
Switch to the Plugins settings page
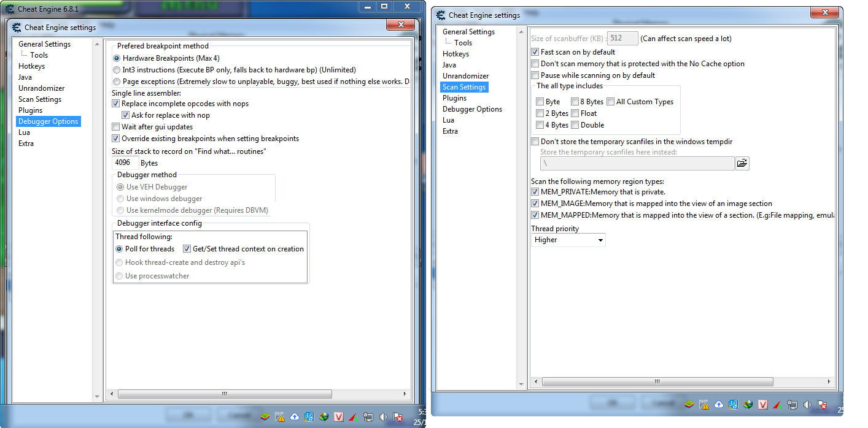point(454,97)
